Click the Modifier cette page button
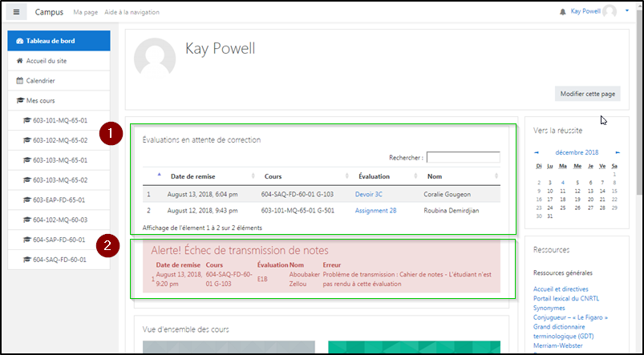The height and width of the screenshot is (355, 644). [587, 94]
